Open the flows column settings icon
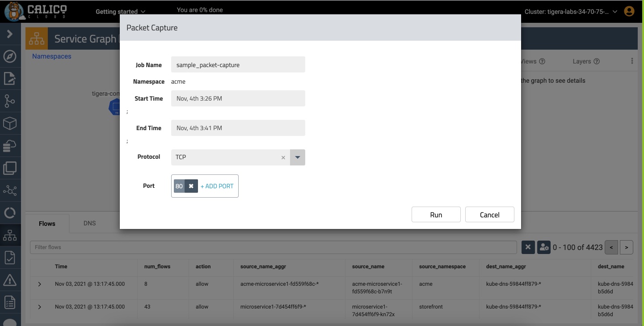The width and height of the screenshot is (644, 326). pyautogui.click(x=543, y=247)
